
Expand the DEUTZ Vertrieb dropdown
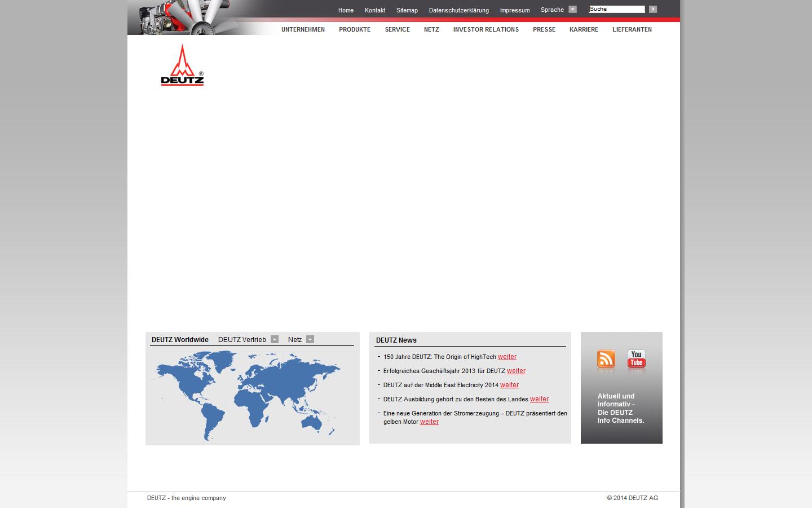275,339
